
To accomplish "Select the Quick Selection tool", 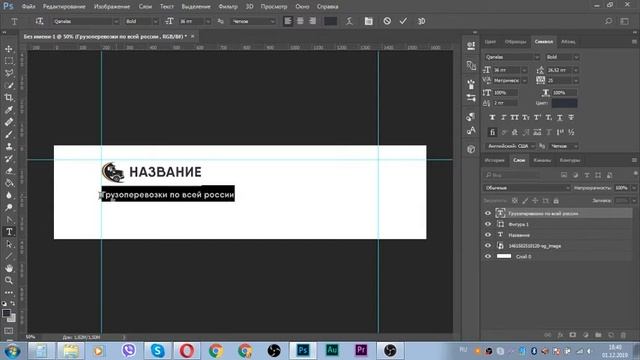I will click(9, 86).
